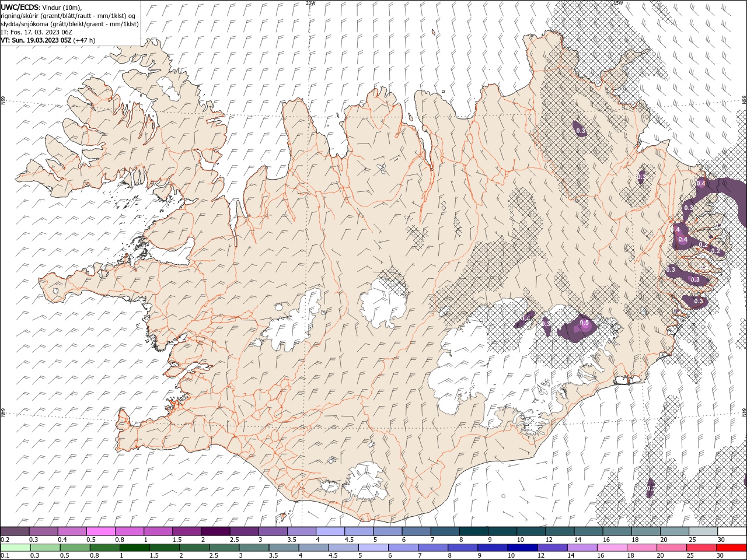Image resolution: width=747 pixels, height=560 pixels.
Task: Click the 0.5 precipitation value on map
Action: [584, 323]
